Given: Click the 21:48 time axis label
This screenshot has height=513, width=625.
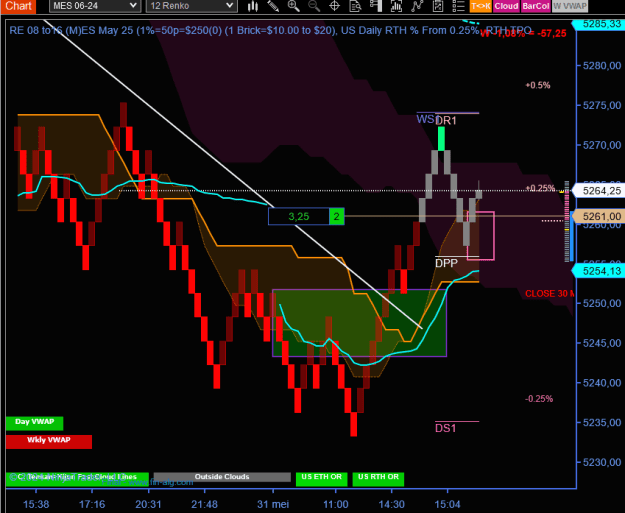Looking at the screenshot, I should click(x=204, y=504).
